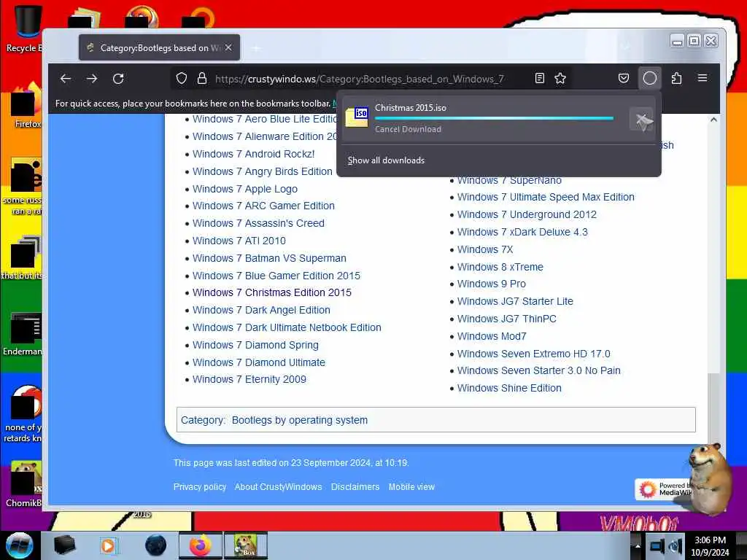Open Windows 7 Diamond Spring link

(x=255, y=345)
